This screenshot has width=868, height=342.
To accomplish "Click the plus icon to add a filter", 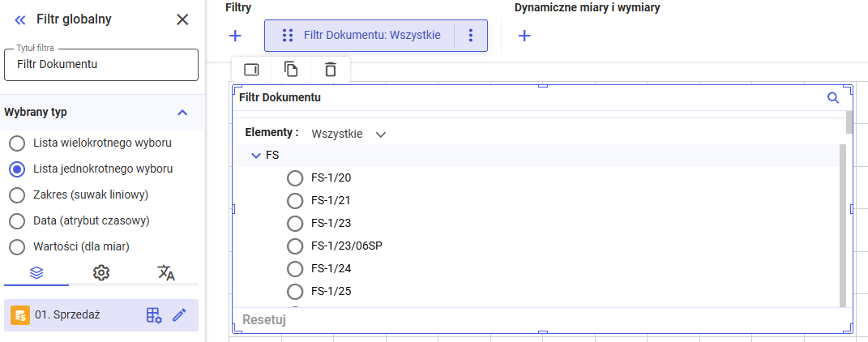I will point(235,36).
